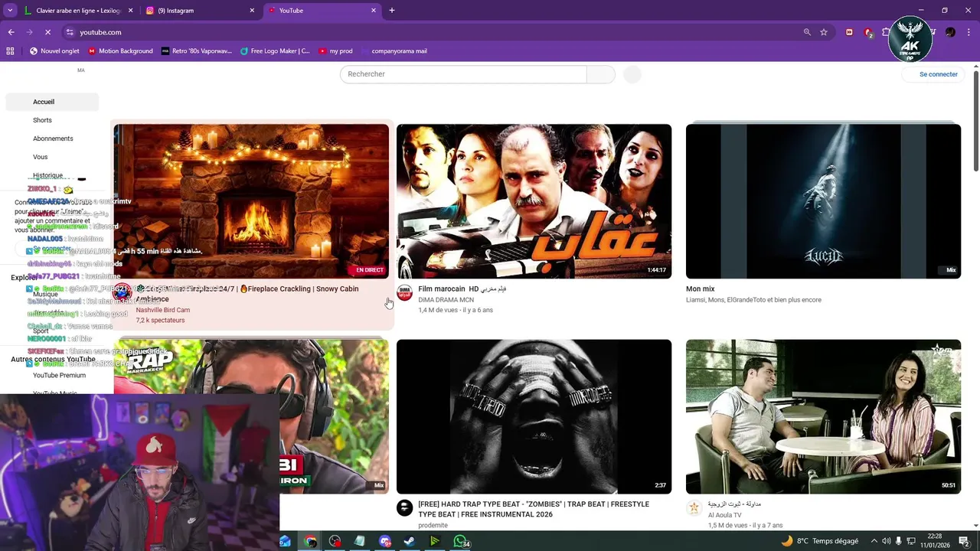Bookmark this page with the star icon
This screenshot has height=551, width=980.
824,32
